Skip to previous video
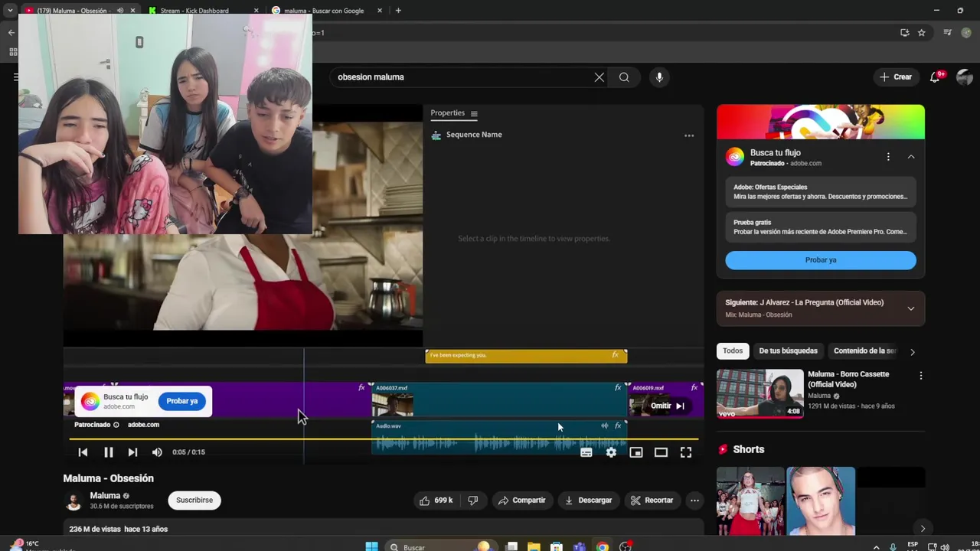Viewport: 980px width, 551px height. [83, 452]
